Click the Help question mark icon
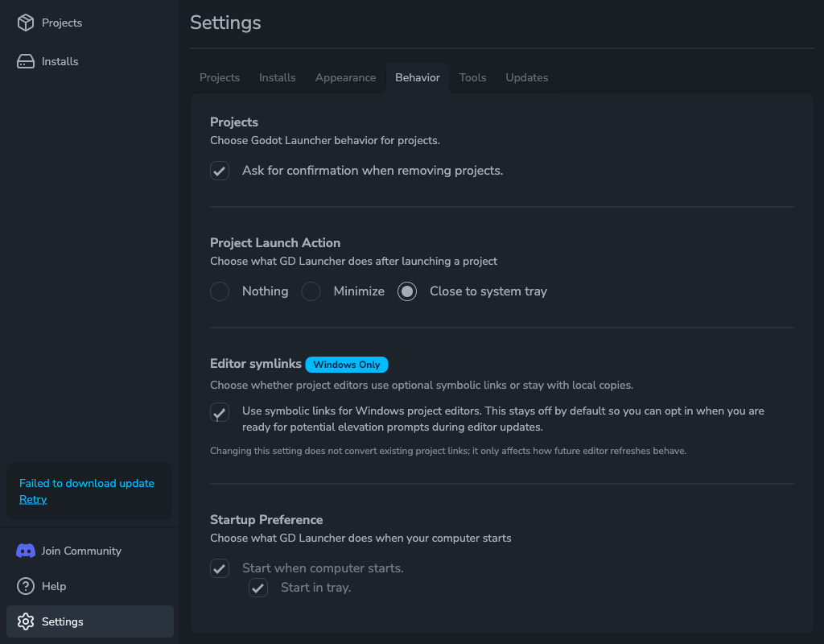This screenshot has width=824, height=644. [26, 586]
